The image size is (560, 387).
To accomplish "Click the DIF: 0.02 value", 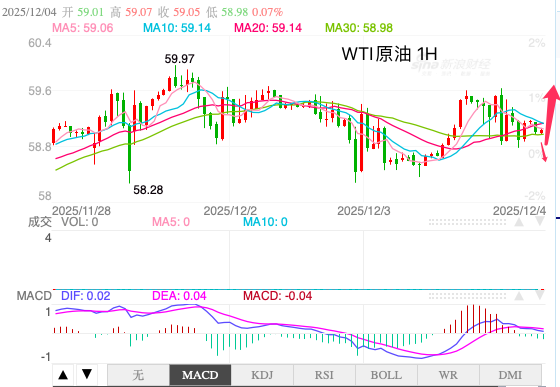I will click(86, 296).
